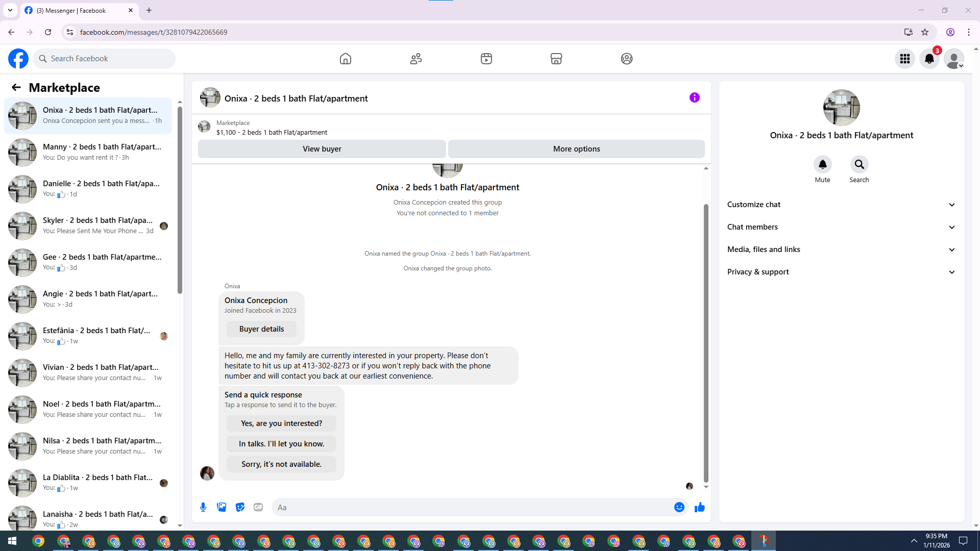980x551 pixels.
Task: Search in conversation with magnifier icon
Action: (860, 164)
